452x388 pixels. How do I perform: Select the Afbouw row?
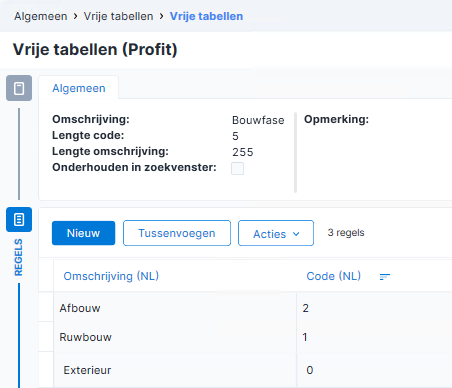245,308
